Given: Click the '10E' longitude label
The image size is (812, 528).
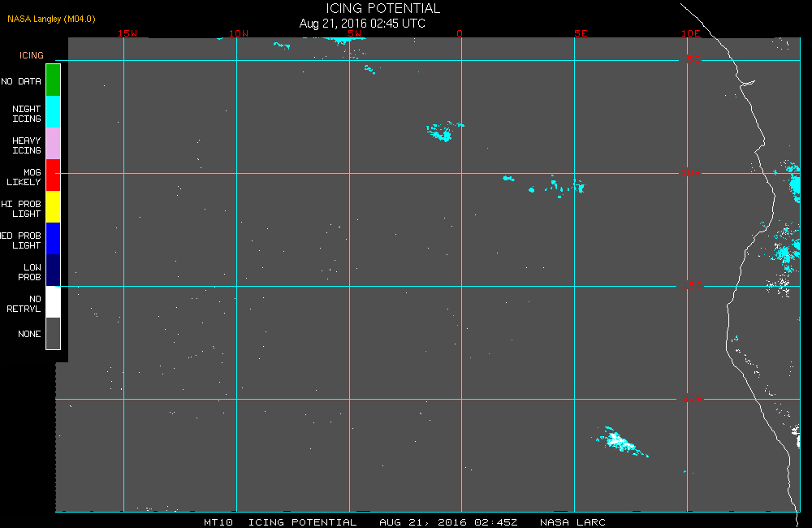Looking at the screenshot, I should coord(690,33).
